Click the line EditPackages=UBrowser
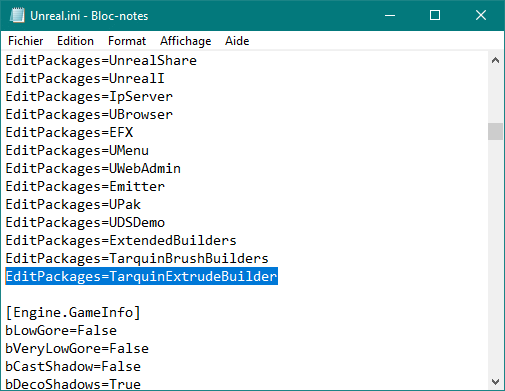 [89, 115]
